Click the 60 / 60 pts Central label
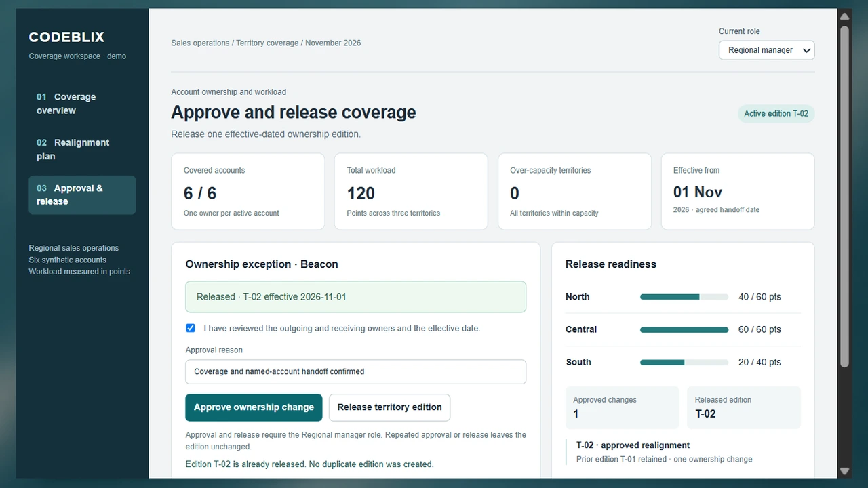The height and width of the screenshot is (488, 868). pyautogui.click(x=759, y=329)
